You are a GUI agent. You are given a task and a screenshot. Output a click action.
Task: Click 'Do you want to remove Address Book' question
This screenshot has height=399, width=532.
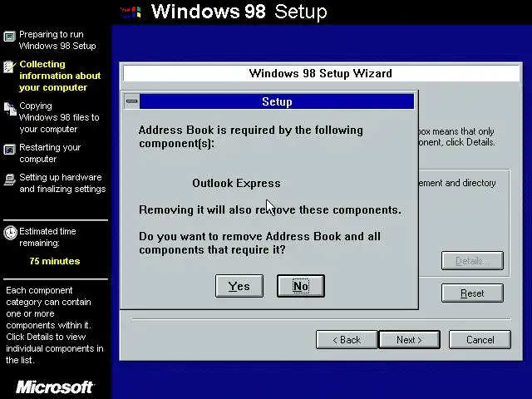[259, 243]
